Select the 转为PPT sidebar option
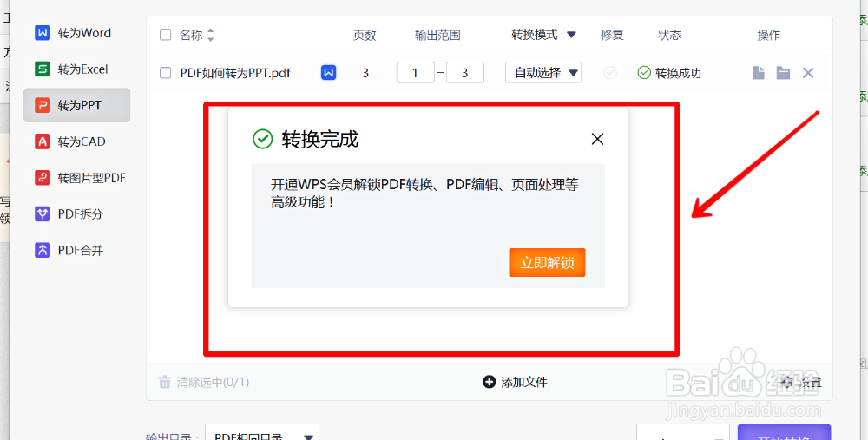This screenshot has height=440, width=868. 76,105
